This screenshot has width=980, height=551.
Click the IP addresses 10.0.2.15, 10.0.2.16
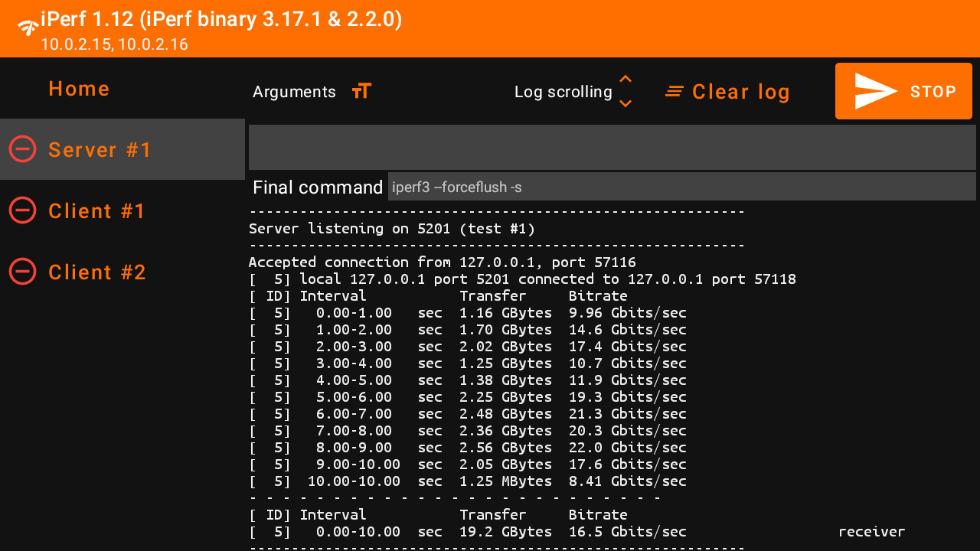[114, 44]
